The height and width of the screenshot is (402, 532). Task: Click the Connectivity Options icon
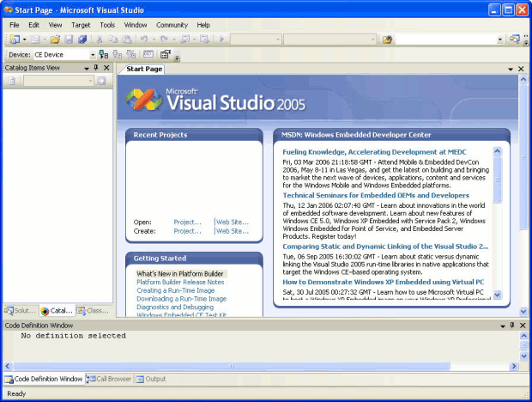166,54
